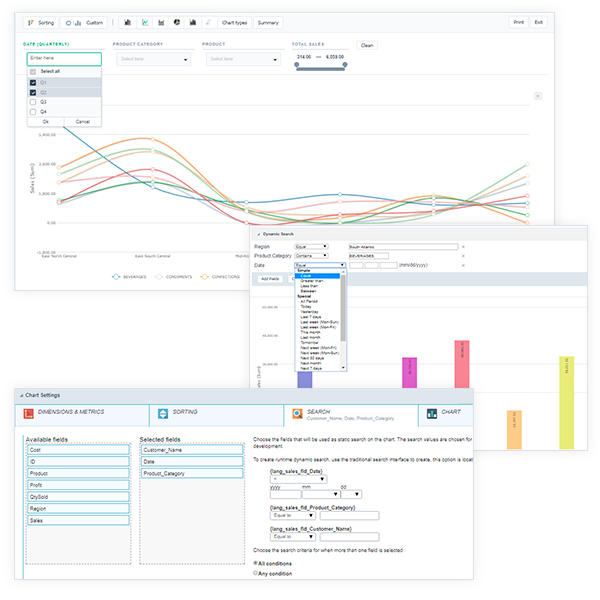Check the Q3 quarter checkbox
Viewport: 600px width, 600px height.
tap(33, 102)
